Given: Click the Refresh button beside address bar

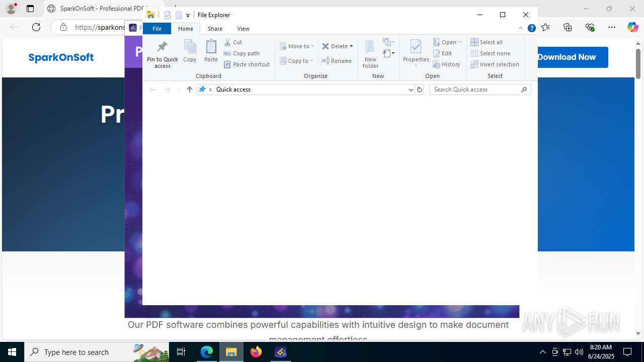Looking at the screenshot, I should 420,89.
